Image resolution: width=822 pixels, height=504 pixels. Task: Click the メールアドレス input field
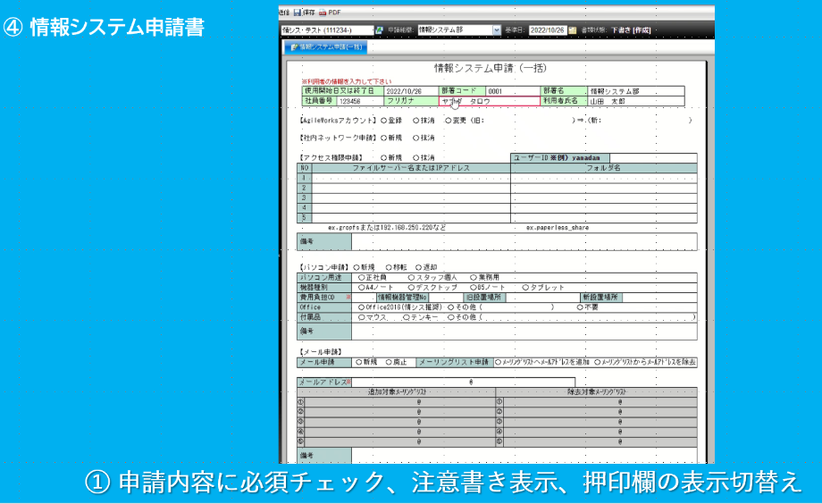click(x=464, y=382)
